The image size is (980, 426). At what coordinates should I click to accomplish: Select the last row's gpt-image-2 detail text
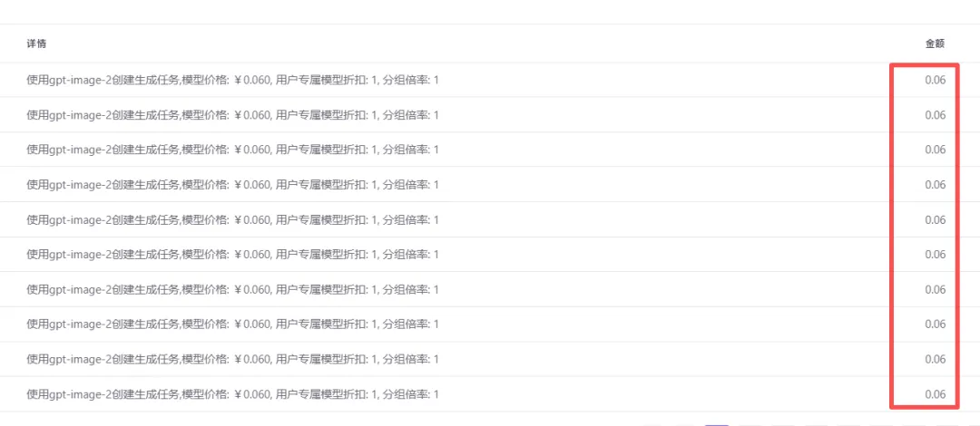(x=232, y=395)
